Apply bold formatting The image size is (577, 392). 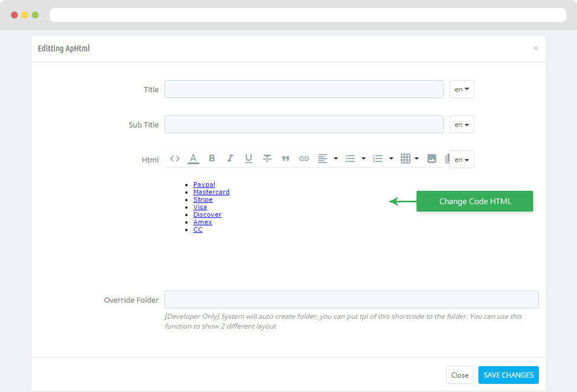212,159
